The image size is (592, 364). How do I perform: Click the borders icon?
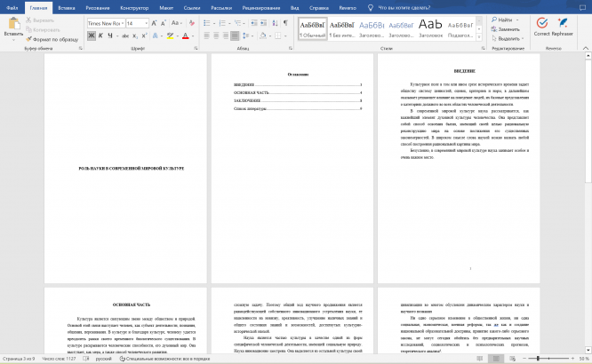point(278,36)
